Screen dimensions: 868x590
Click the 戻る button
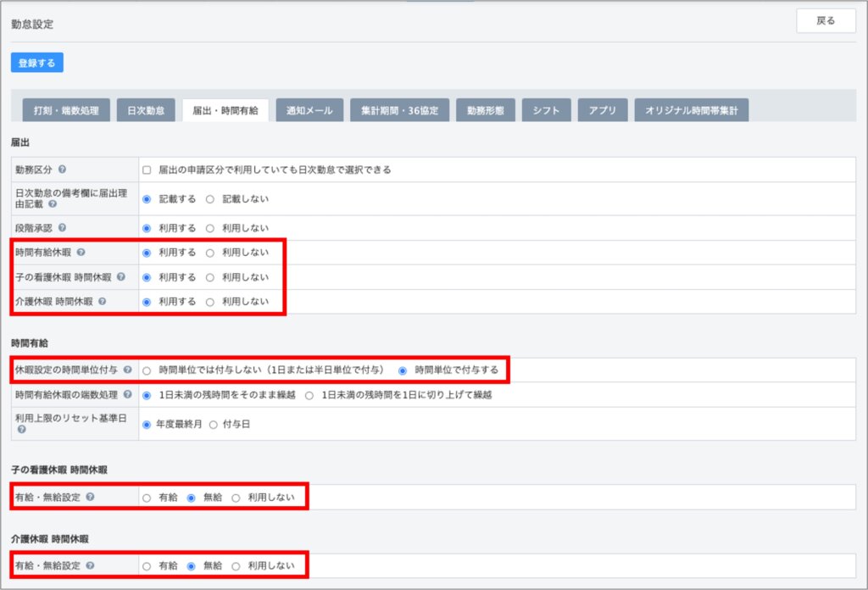click(x=826, y=21)
